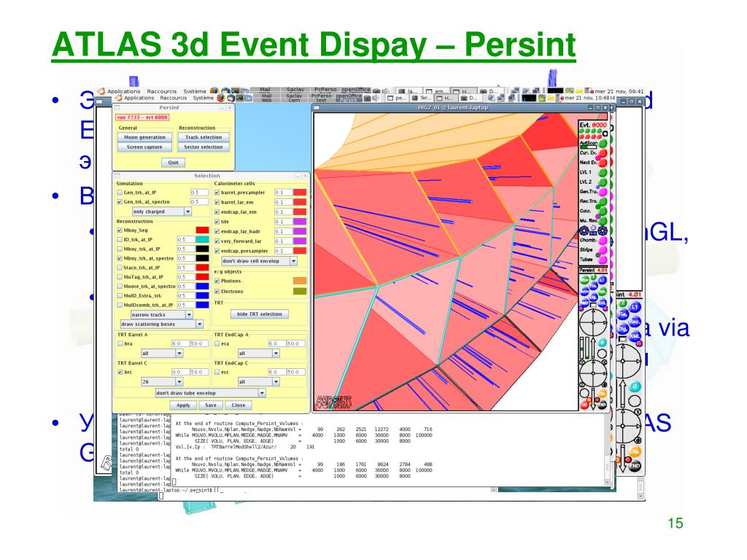Toggle the green LVL 2 button
Viewport: 747px width, 560px height.
(x=603, y=182)
